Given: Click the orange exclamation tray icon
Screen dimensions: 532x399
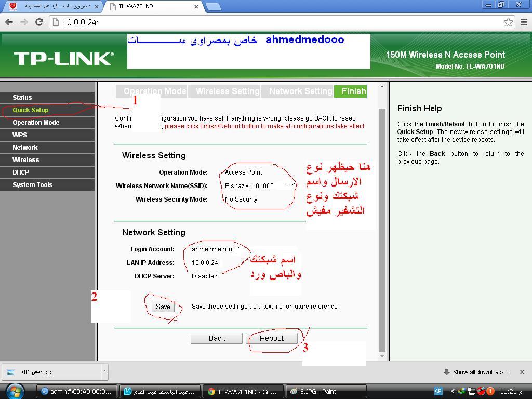Looking at the screenshot, I should [x=490, y=392].
